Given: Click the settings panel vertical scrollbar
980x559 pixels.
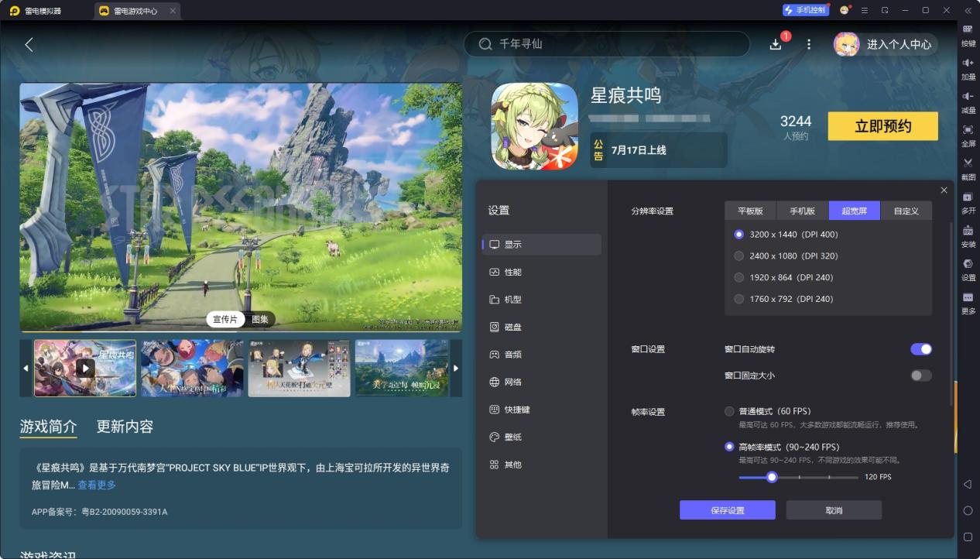Looking at the screenshot, I should click(951, 314).
